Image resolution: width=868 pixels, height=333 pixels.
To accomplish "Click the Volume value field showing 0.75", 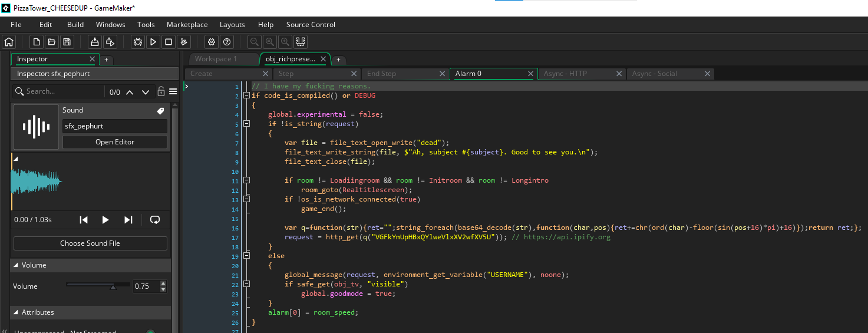I will tap(146, 286).
